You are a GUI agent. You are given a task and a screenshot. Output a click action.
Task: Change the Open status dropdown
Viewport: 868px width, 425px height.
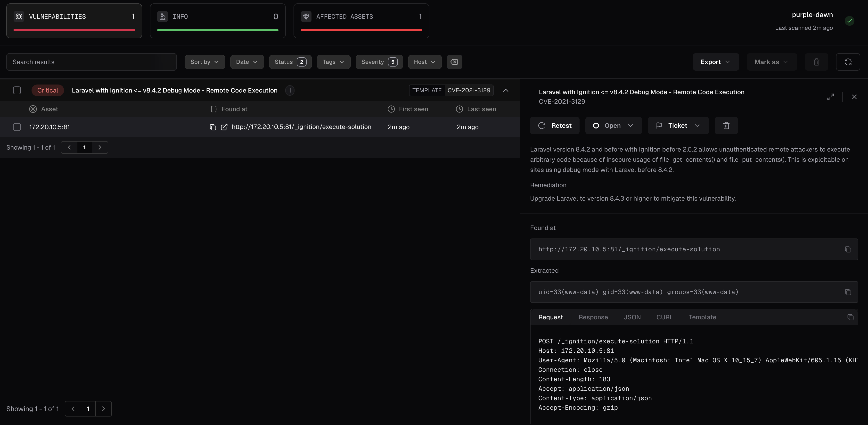pyautogui.click(x=613, y=126)
